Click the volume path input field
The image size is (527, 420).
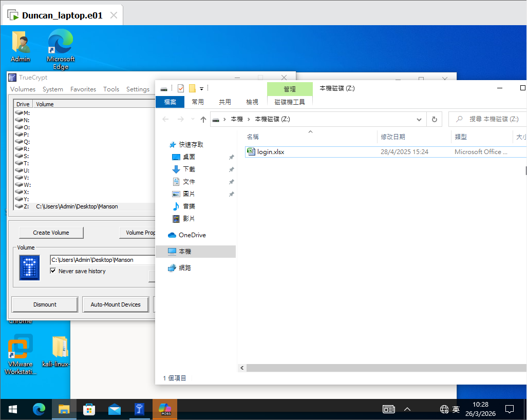pyautogui.click(x=103, y=260)
